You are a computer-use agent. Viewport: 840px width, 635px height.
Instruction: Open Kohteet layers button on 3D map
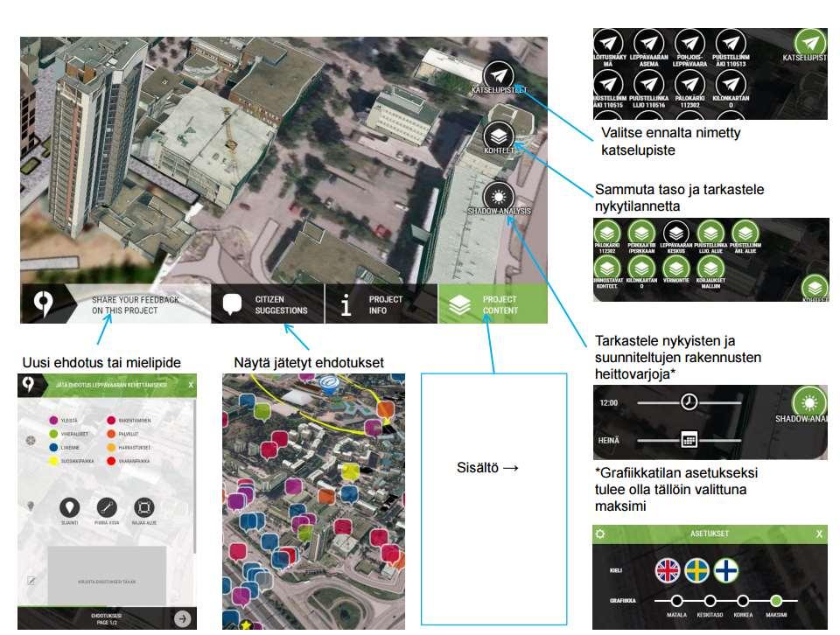(x=498, y=136)
